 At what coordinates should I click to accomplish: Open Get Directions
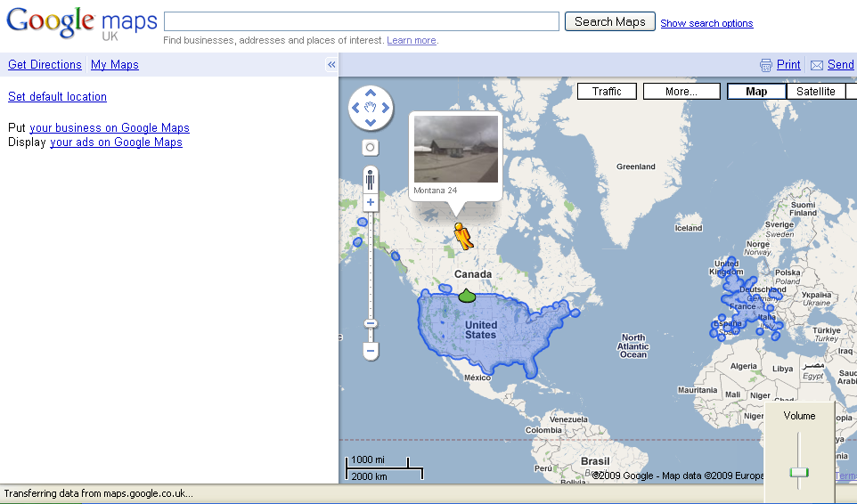click(45, 64)
